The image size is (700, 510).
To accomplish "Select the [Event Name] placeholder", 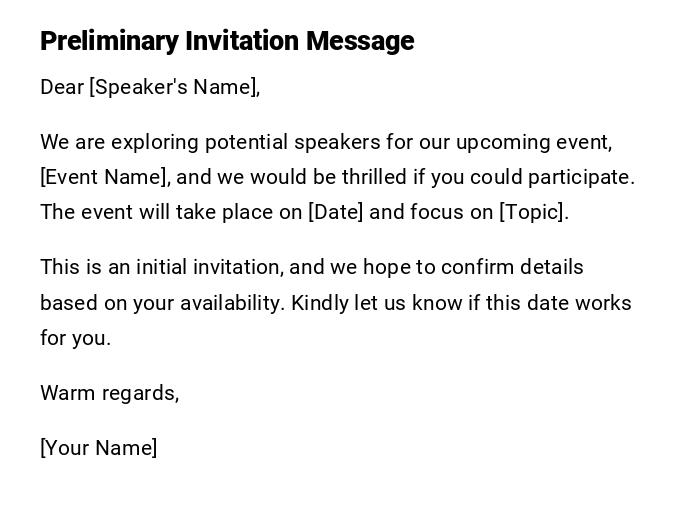I will click(x=105, y=177).
